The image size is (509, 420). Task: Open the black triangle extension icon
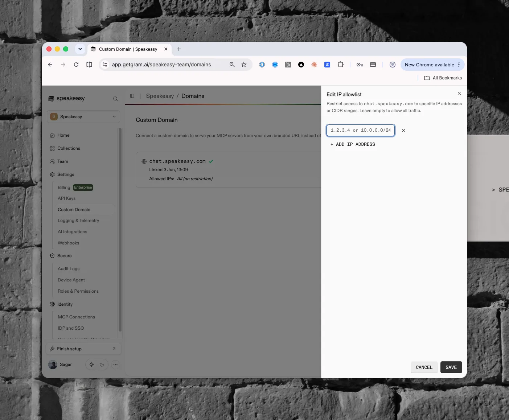click(x=301, y=65)
